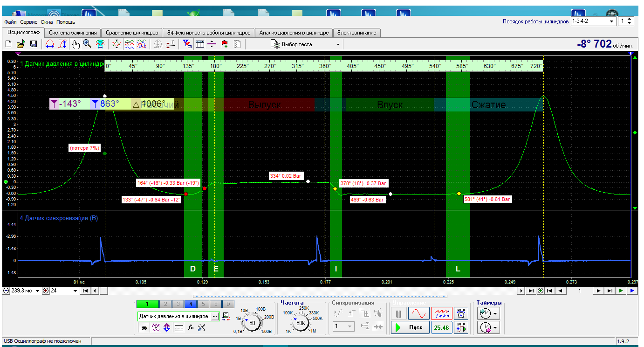Open a saved oscillogram file

coord(21,44)
